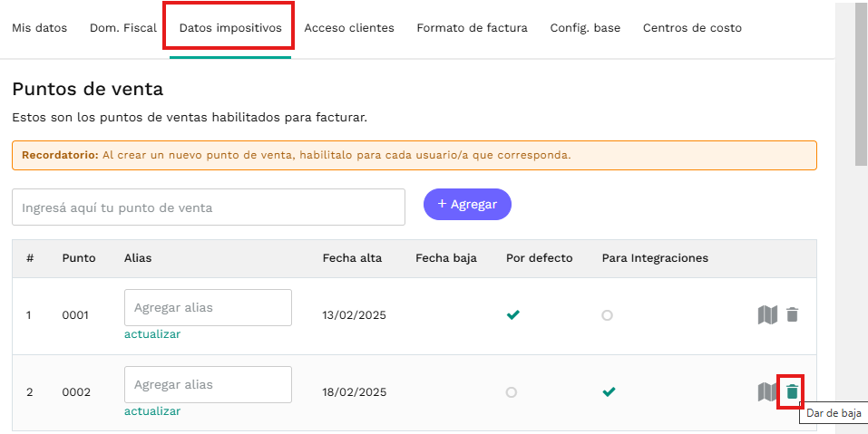Open the map icon for punto 0001
This screenshot has width=868, height=434.
[767, 315]
